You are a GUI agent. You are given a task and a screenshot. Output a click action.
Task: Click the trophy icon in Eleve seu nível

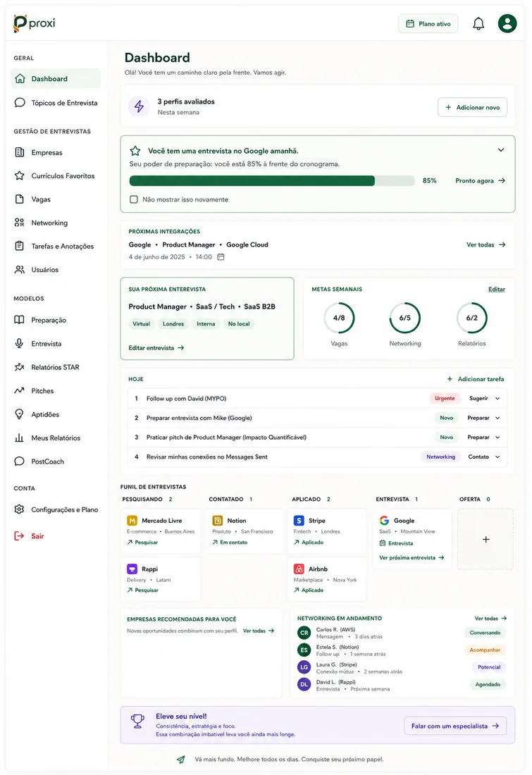coord(137,721)
